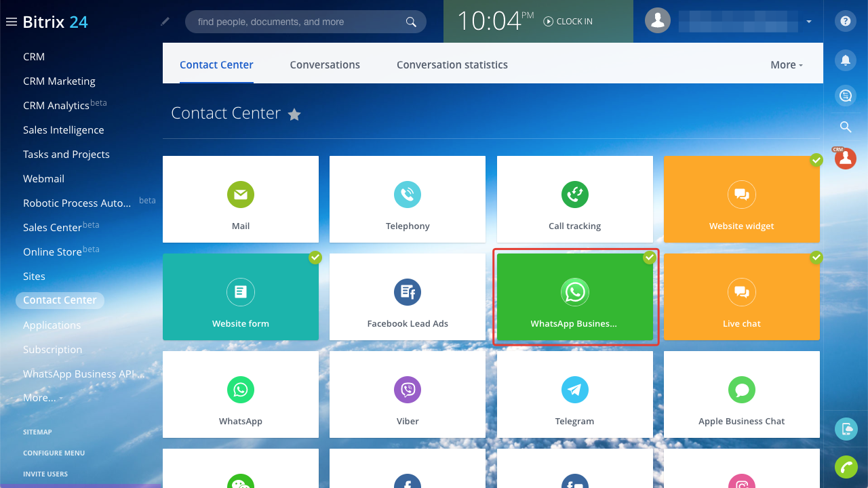Click the Facebook Lead Ads icon
Image resolution: width=868 pixels, height=488 pixels.
tap(408, 292)
